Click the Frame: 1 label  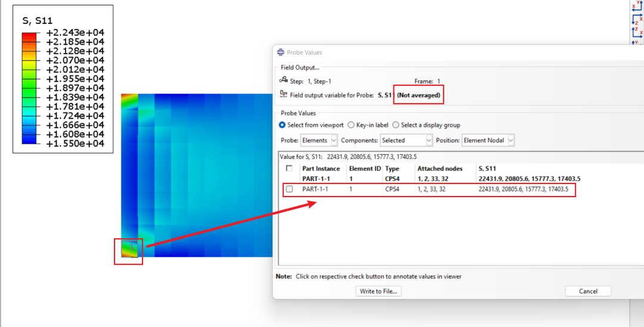pyautogui.click(x=427, y=81)
